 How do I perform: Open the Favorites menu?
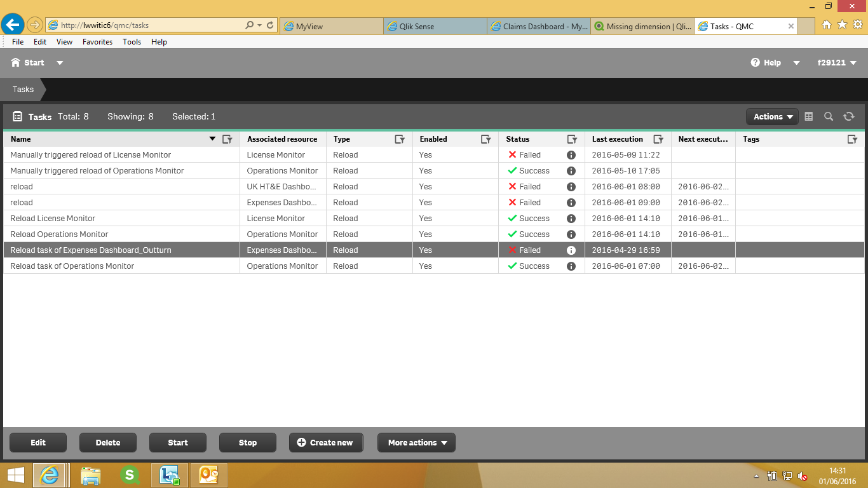point(97,42)
